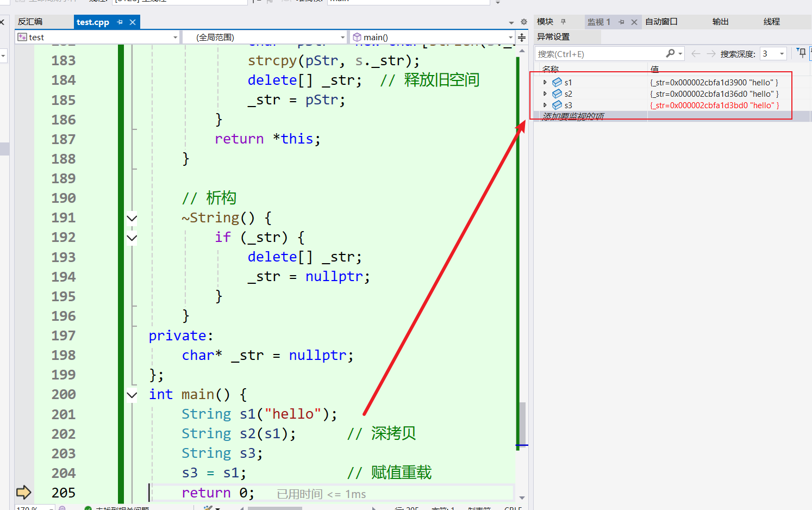The width and height of the screenshot is (812, 510).
Task: Click the 值 column header
Action: tap(654, 69)
